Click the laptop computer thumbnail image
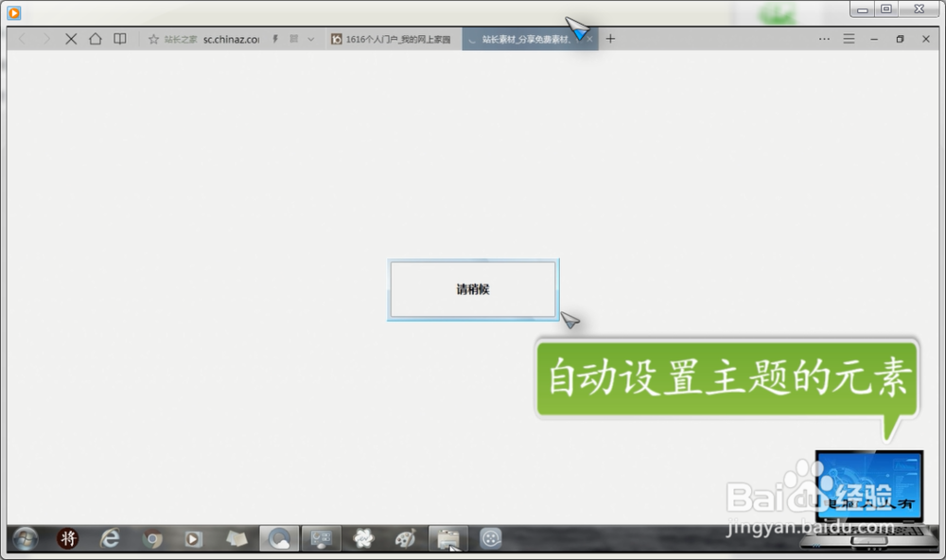This screenshot has width=946, height=560. (868, 499)
